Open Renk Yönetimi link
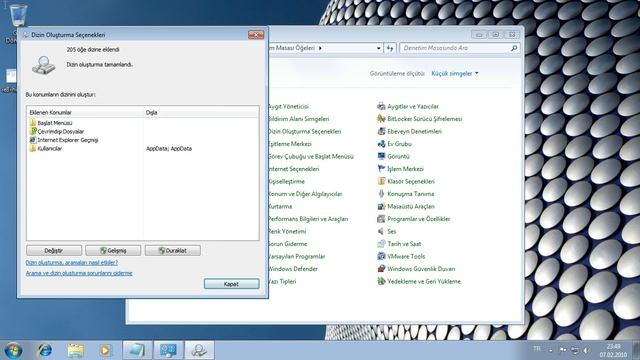 pyautogui.click(x=287, y=231)
